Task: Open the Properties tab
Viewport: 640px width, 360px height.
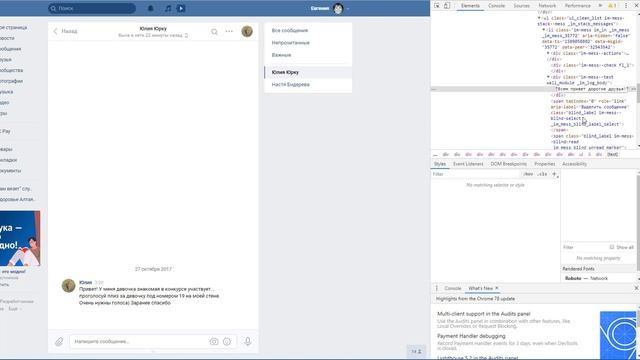Action: 544,164
